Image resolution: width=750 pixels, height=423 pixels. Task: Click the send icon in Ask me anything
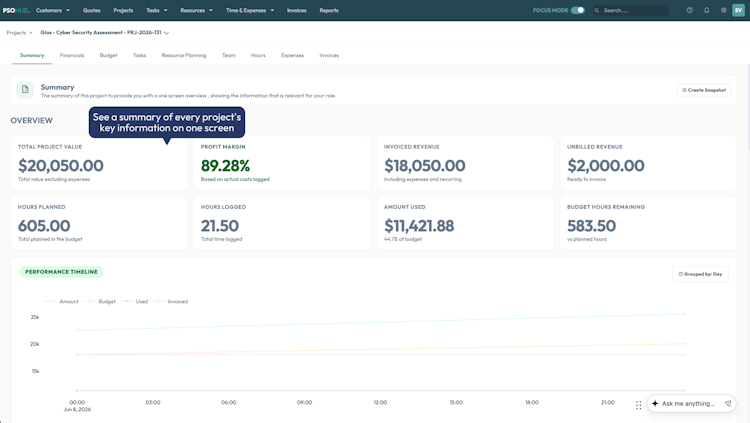tap(728, 403)
